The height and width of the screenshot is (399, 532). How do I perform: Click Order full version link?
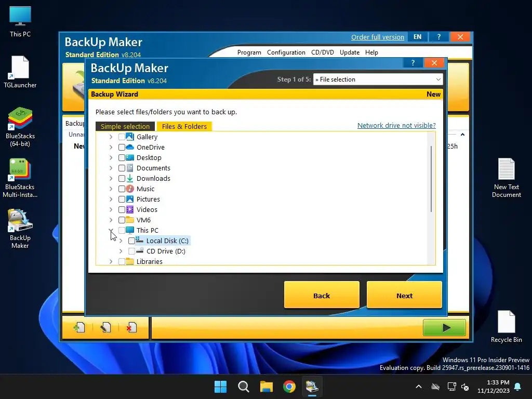pyautogui.click(x=378, y=37)
